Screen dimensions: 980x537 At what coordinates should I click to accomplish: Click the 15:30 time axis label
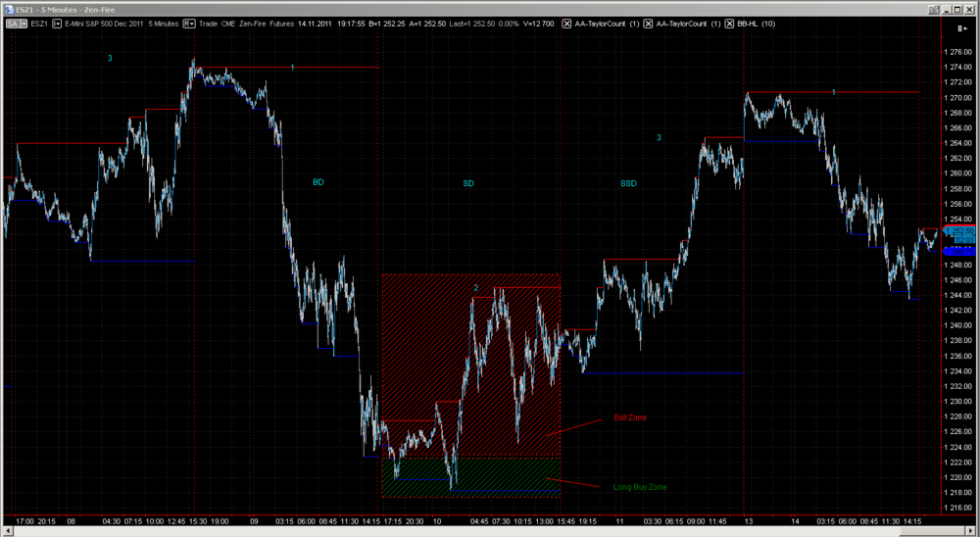tap(199, 520)
